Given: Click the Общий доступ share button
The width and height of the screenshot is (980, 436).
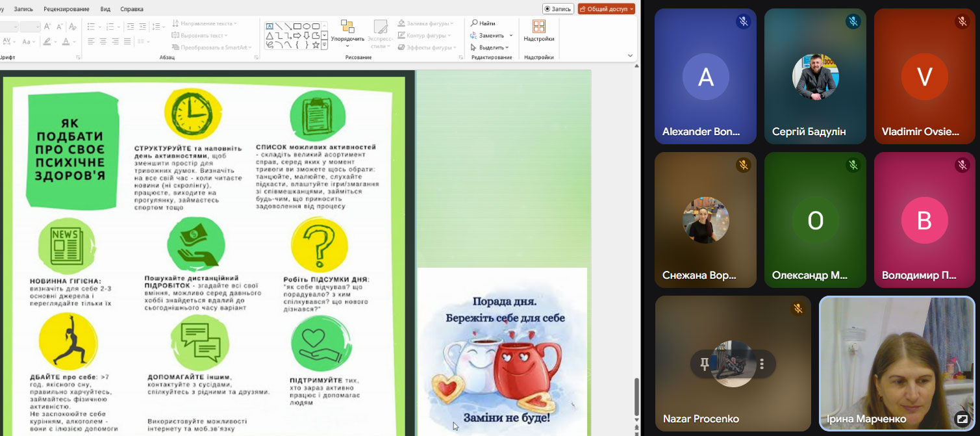Looking at the screenshot, I should pyautogui.click(x=606, y=9).
